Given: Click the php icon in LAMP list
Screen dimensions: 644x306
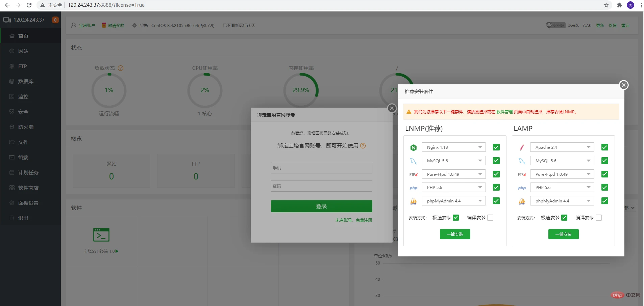Looking at the screenshot, I should (x=522, y=188).
